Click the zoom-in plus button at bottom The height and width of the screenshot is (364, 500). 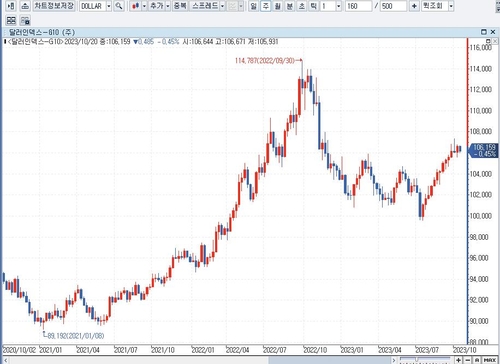pyautogui.click(x=459, y=360)
